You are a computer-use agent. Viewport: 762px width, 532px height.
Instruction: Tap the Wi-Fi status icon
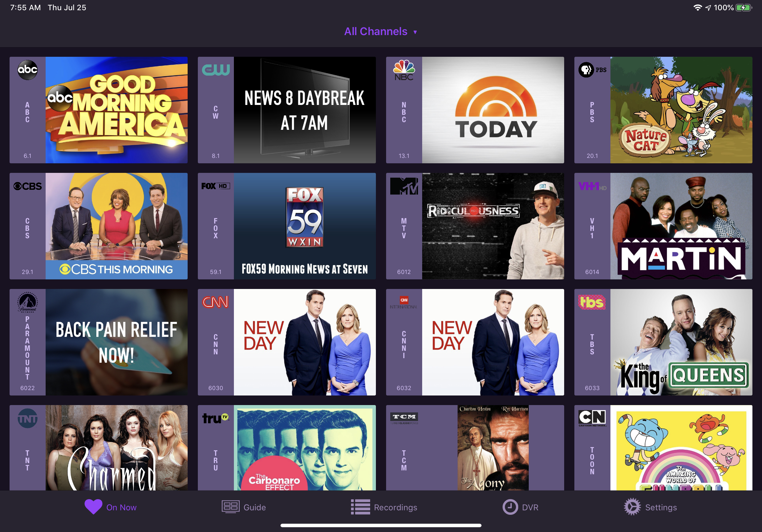coord(698,8)
